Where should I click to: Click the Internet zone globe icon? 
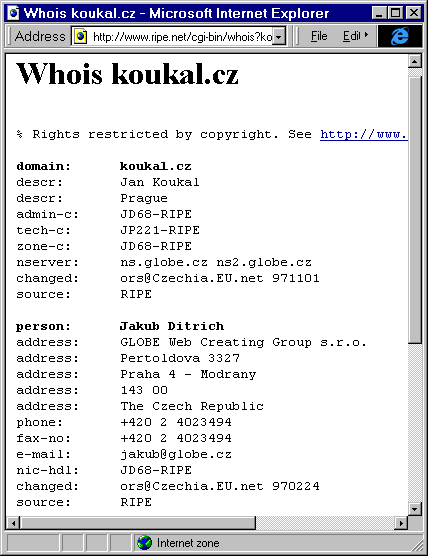144,543
